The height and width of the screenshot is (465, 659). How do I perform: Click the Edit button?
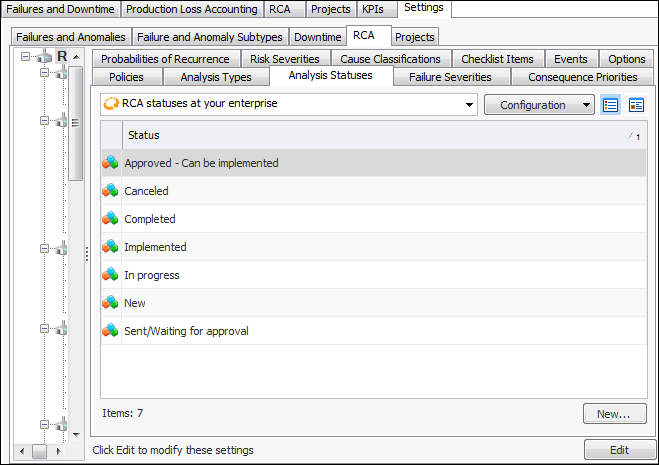[x=619, y=450]
